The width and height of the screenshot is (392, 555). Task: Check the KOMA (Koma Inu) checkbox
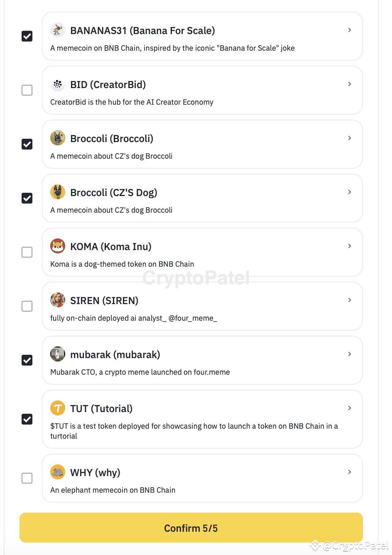(x=27, y=252)
